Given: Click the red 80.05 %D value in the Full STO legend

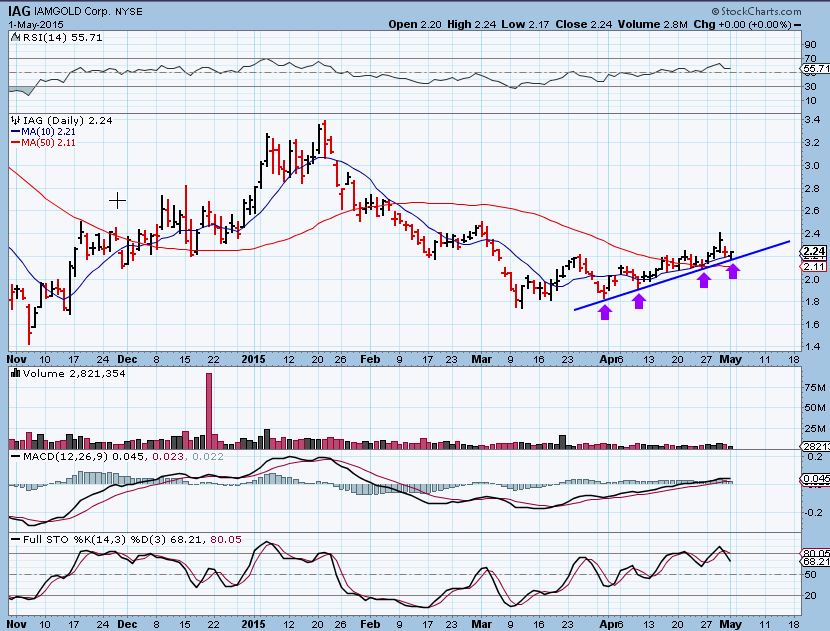Looking at the screenshot, I should click(x=226, y=539).
